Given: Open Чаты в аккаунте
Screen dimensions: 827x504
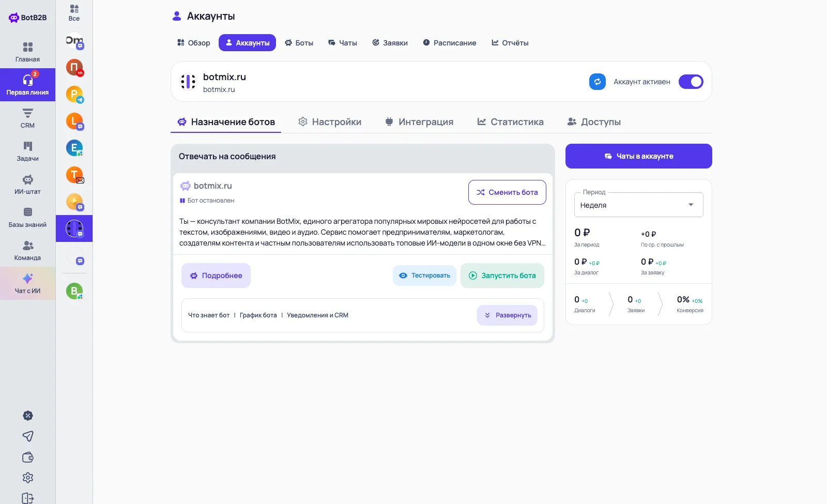Looking at the screenshot, I should (639, 156).
